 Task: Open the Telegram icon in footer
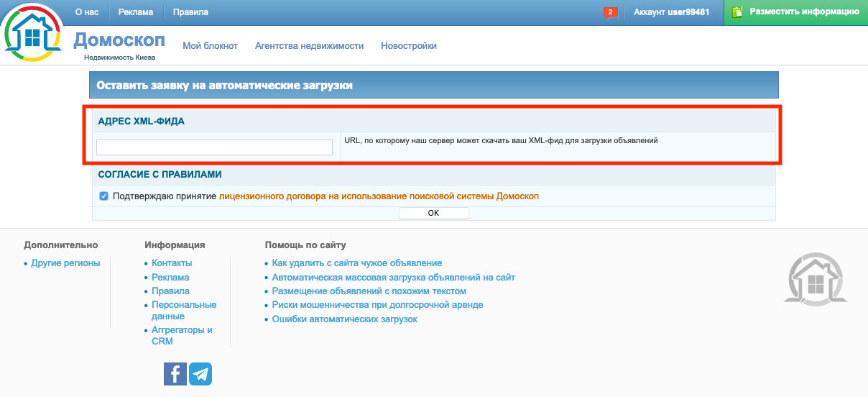click(200, 374)
